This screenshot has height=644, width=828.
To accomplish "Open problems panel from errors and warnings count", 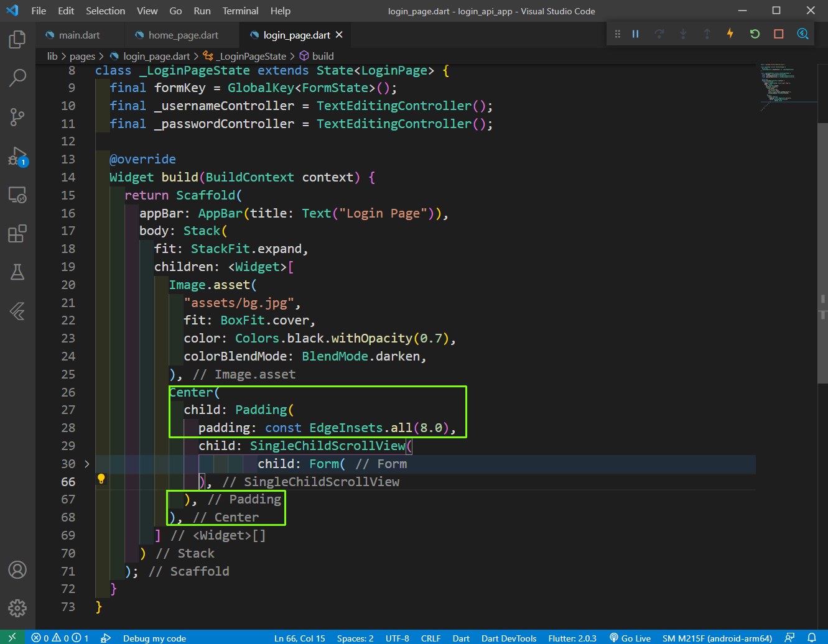I will [60, 638].
